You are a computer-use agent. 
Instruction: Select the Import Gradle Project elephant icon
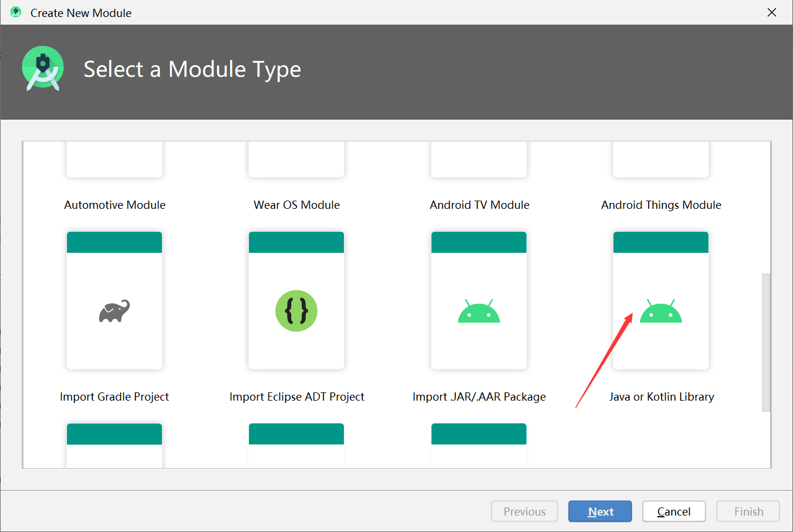point(114,311)
